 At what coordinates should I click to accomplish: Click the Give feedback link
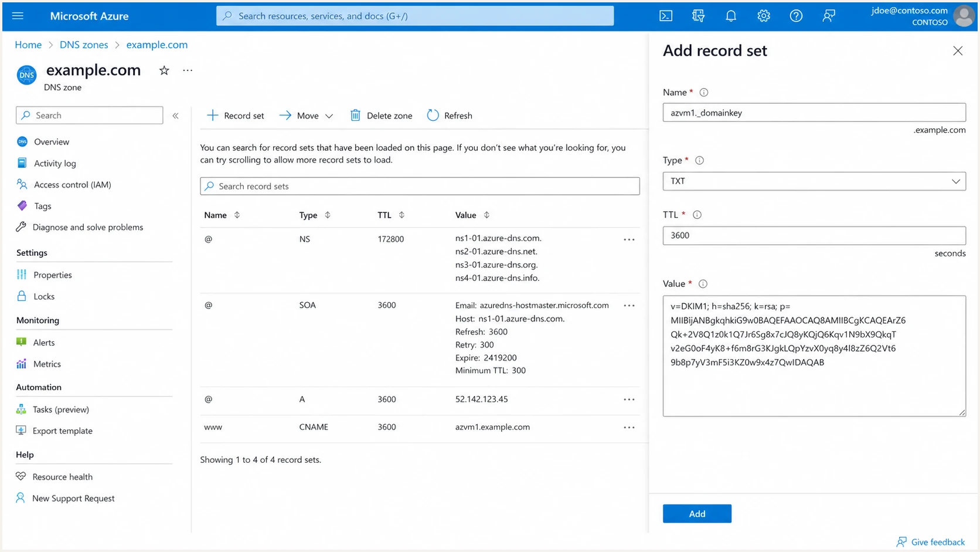tap(931, 542)
